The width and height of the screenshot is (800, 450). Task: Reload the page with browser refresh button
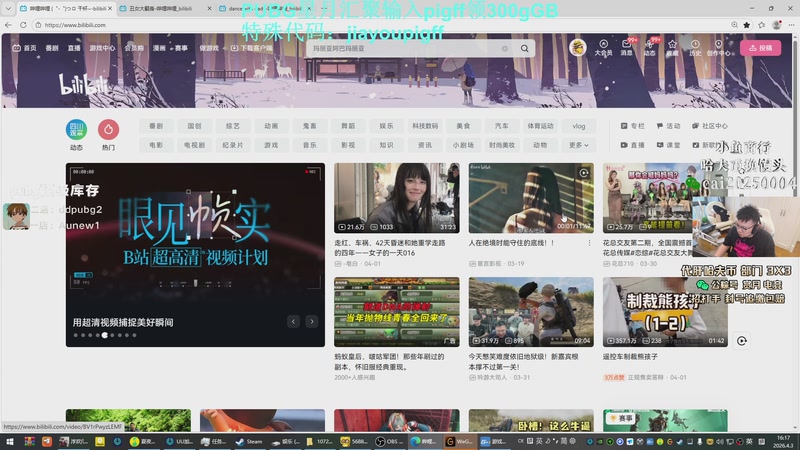[23, 25]
